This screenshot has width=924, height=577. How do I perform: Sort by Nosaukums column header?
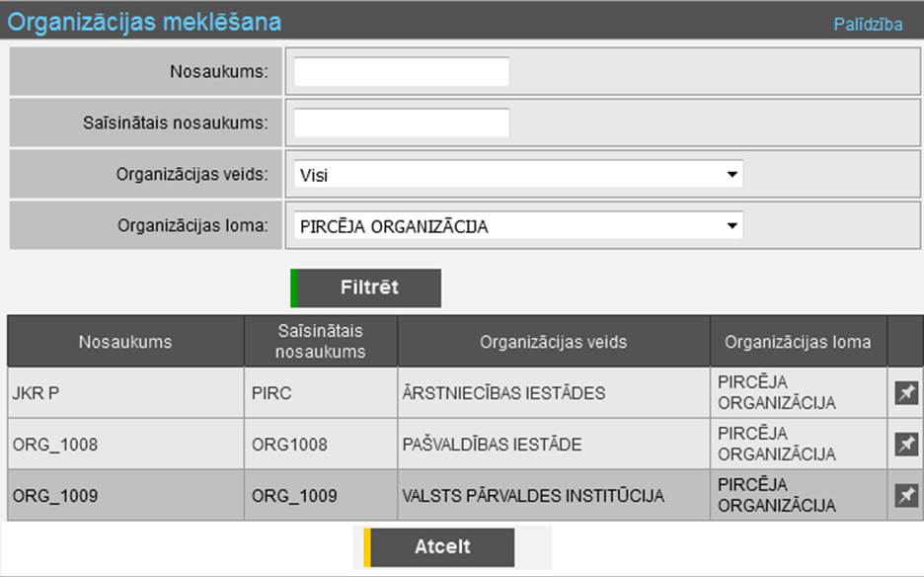[x=125, y=342]
